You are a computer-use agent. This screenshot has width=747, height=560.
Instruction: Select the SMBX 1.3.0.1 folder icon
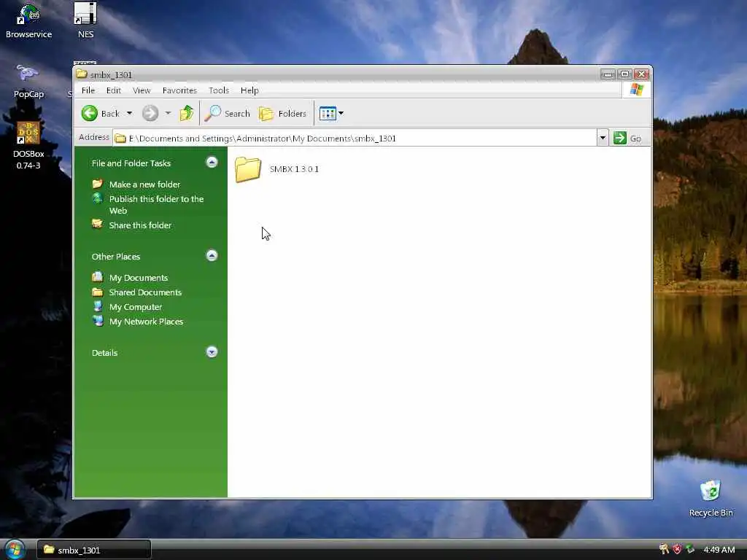tap(248, 169)
